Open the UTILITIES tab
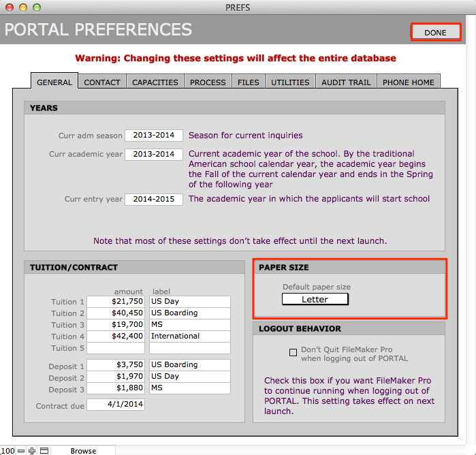This screenshot has width=476, height=455. (x=290, y=82)
